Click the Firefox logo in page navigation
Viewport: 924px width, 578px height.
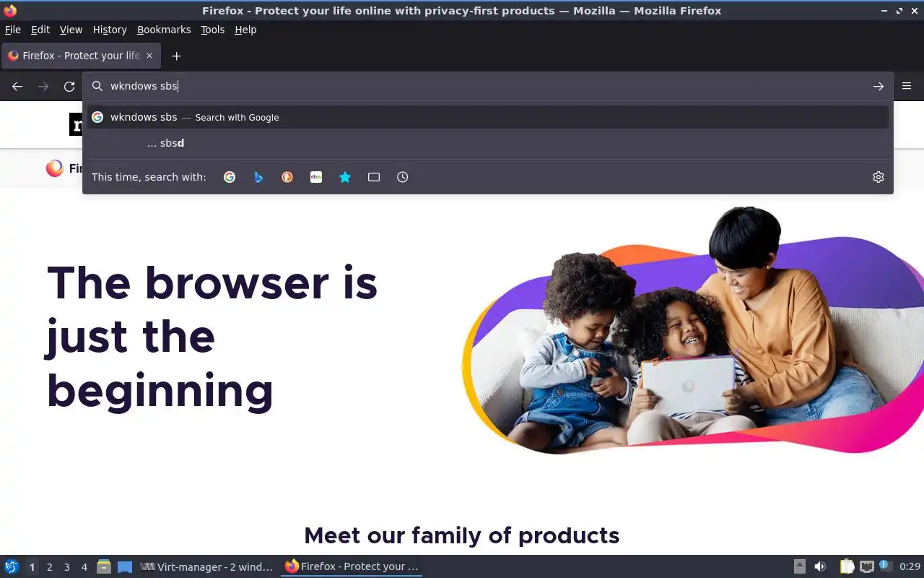point(55,168)
